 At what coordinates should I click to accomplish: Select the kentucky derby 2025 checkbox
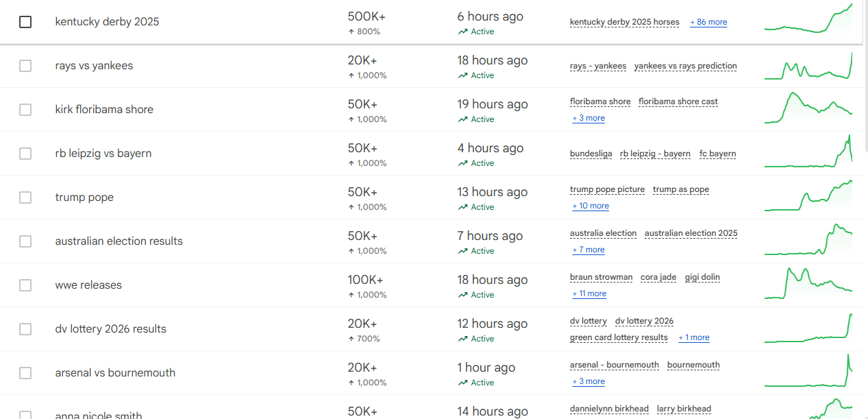(25, 22)
